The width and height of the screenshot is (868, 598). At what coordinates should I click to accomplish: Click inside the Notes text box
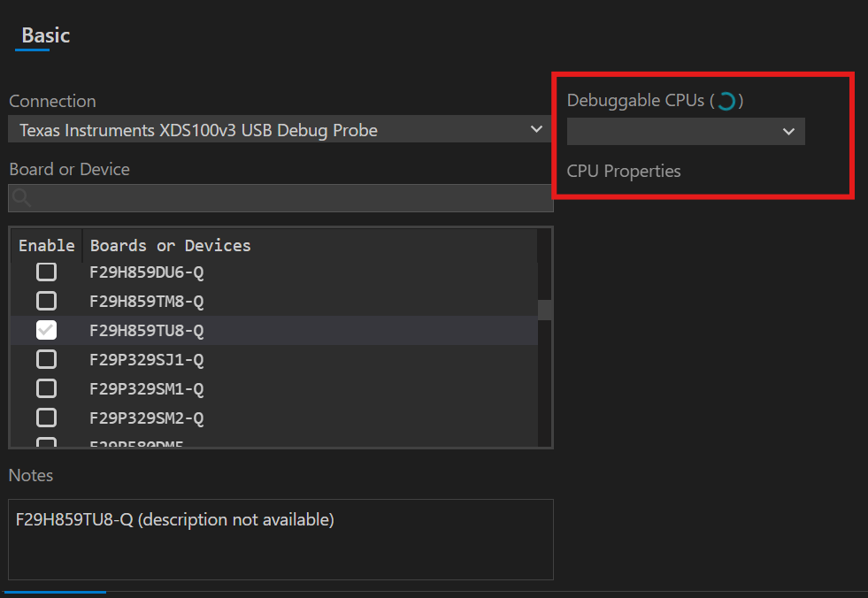(x=280, y=540)
